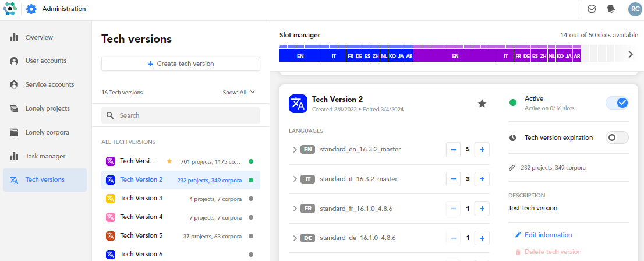Expand the EN standard_en_16.3.2_master row
The image size is (644, 261).
(295, 150)
